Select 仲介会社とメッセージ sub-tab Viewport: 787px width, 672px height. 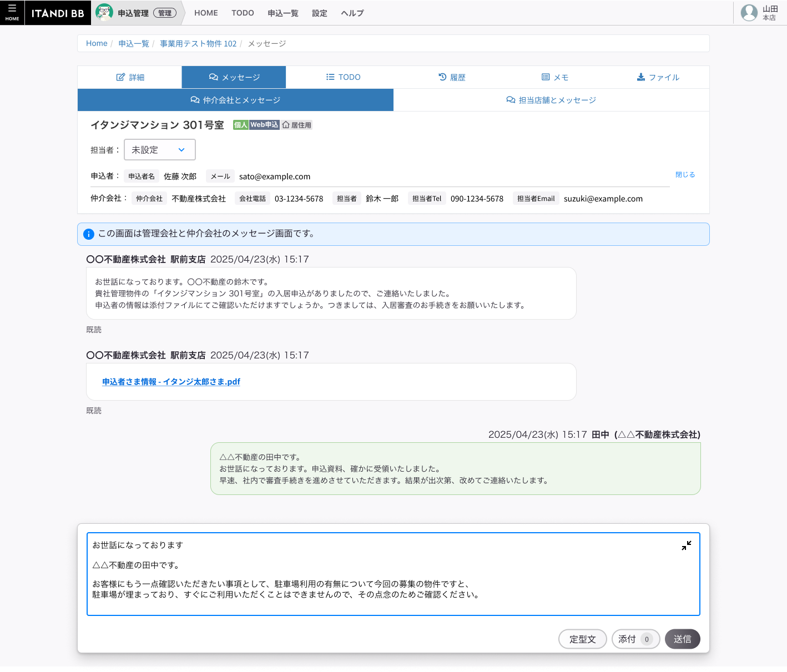pyautogui.click(x=235, y=100)
